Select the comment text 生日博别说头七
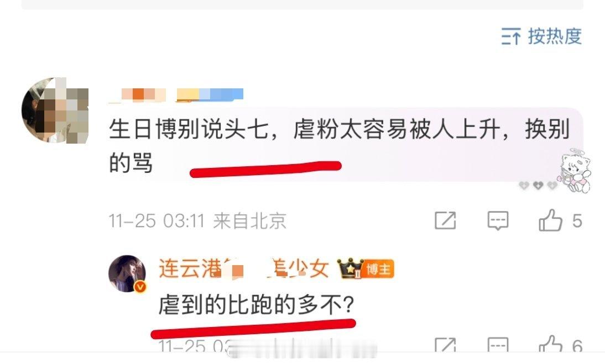Image resolution: width=605 pixels, height=364 pixels. tap(189, 129)
